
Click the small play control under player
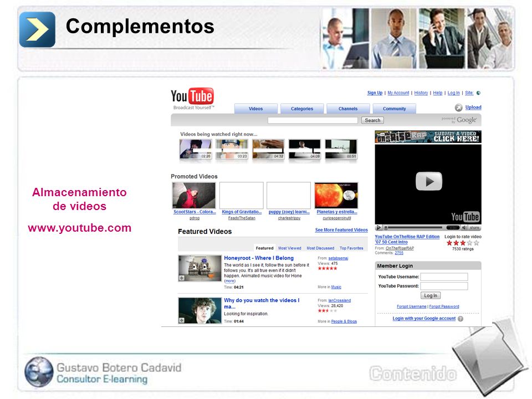point(378,228)
